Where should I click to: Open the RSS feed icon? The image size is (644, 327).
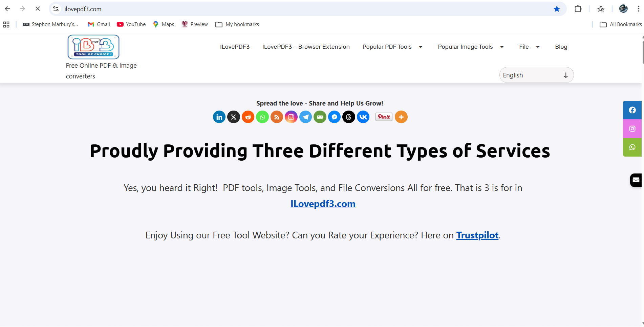pyautogui.click(x=277, y=117)
